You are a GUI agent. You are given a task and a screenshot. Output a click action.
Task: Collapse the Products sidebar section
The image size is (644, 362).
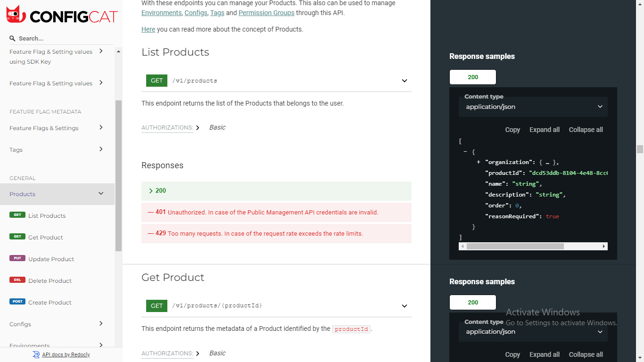point(101,194)
